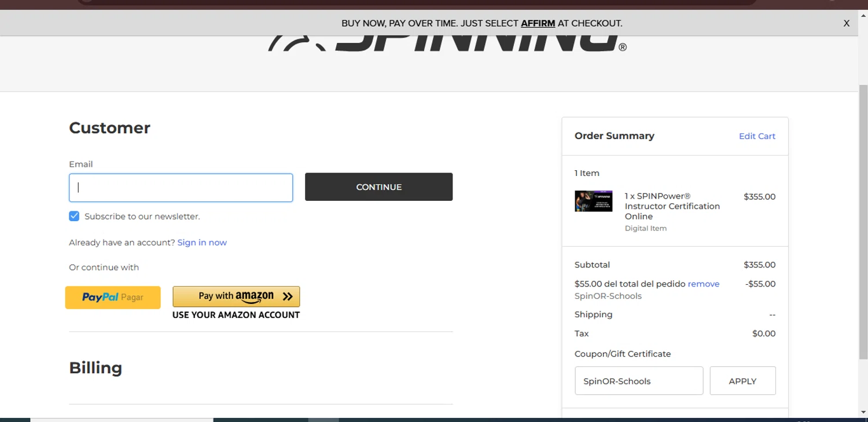Click the Customer section heading
868x422 pixels.
tap(109, 128)
